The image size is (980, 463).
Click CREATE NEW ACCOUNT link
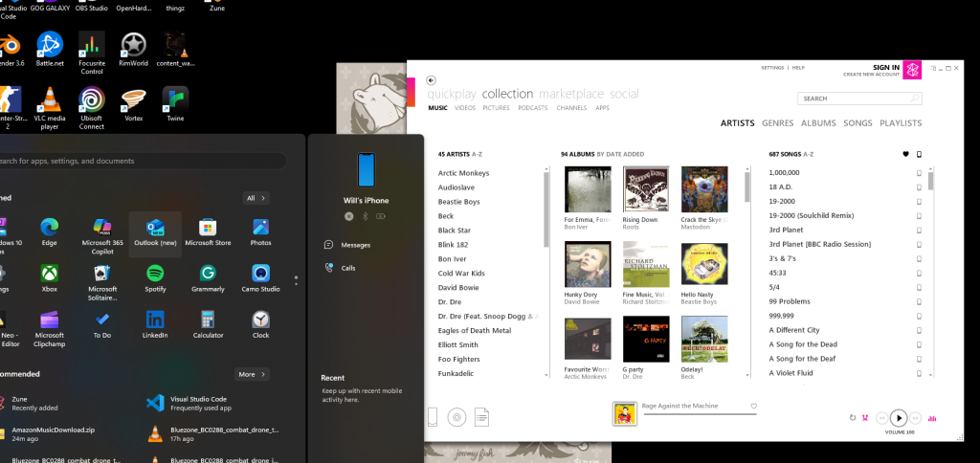871,75
